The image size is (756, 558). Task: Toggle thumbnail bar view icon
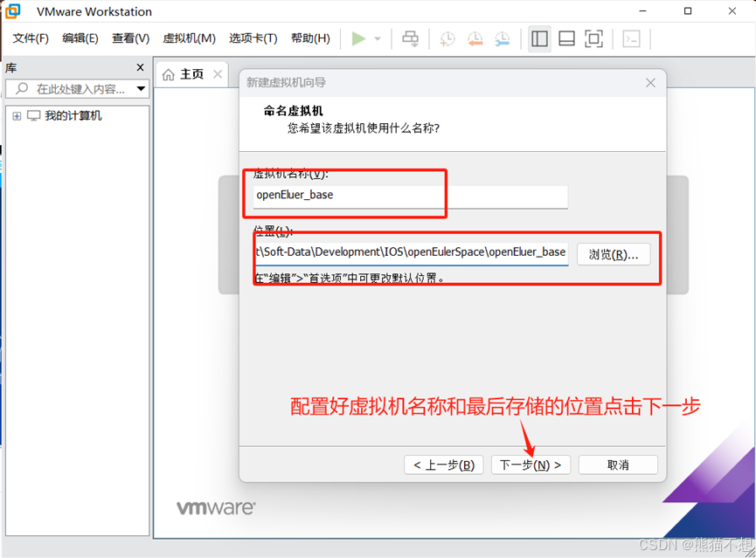(x=566, y=38)
